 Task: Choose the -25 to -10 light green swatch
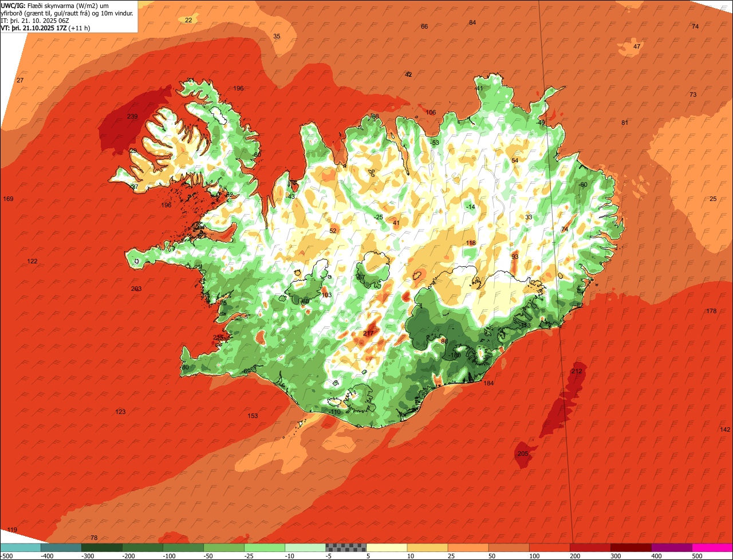click(264, 547)
